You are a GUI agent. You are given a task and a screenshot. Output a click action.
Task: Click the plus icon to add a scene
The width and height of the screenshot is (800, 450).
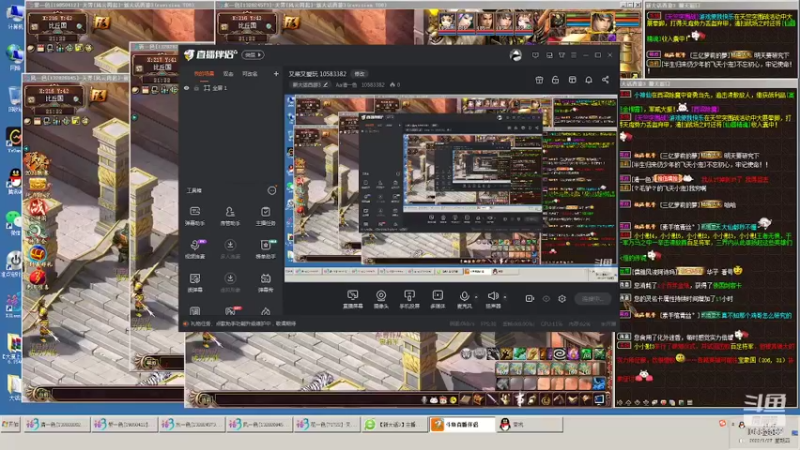point(276,74)
